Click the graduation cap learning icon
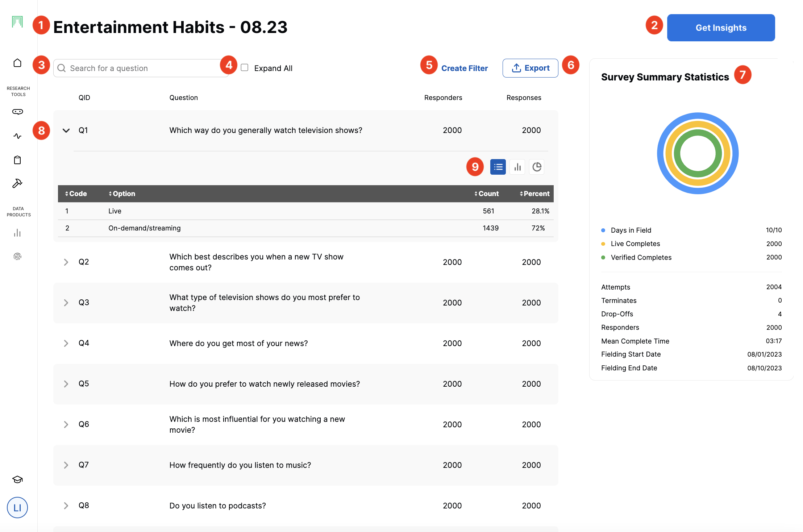This screenshot has width=803, height=532. point(17,479)
